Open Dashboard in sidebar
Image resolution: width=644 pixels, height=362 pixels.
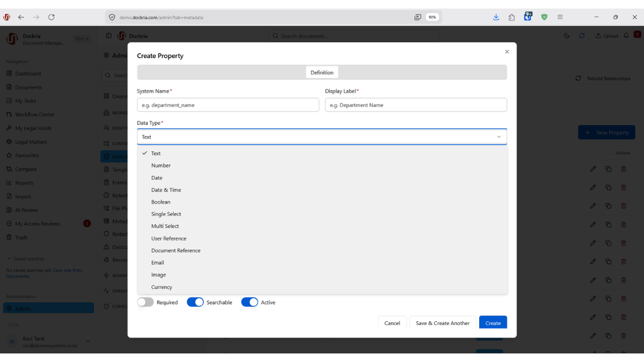48,74
